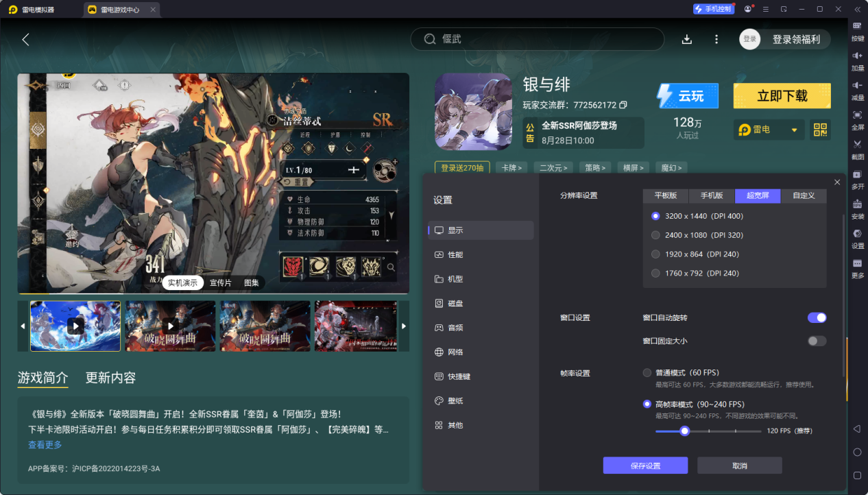The width and height of the screenshot is (868, 495).
Task: Open the download manager icon
Action: (x=686, y=39)
